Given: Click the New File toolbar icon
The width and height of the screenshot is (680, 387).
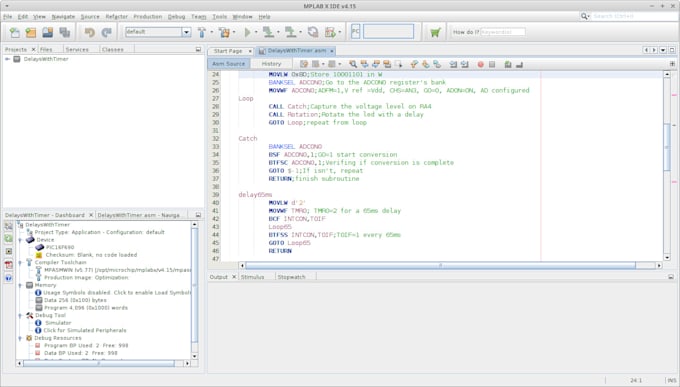Looking at the screenshot, I should pos(15,32).
